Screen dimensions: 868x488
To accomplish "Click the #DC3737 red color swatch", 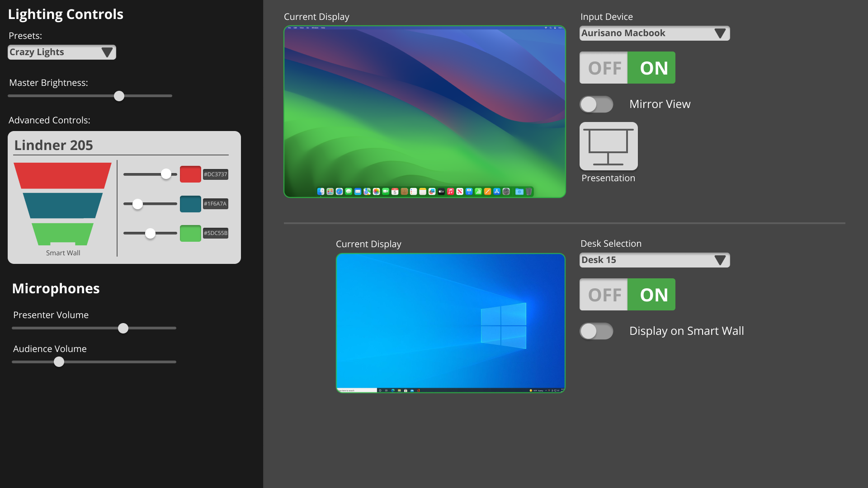I will (190, 174).
